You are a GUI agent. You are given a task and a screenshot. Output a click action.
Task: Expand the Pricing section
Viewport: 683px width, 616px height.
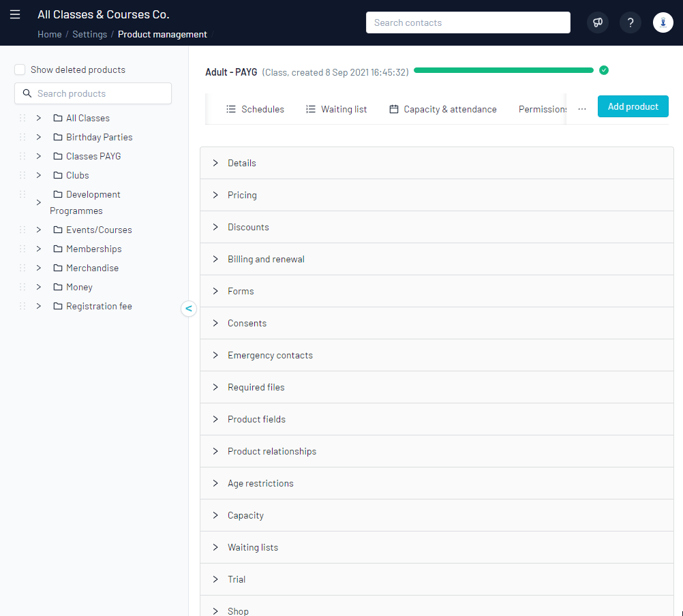click(215, 195)
